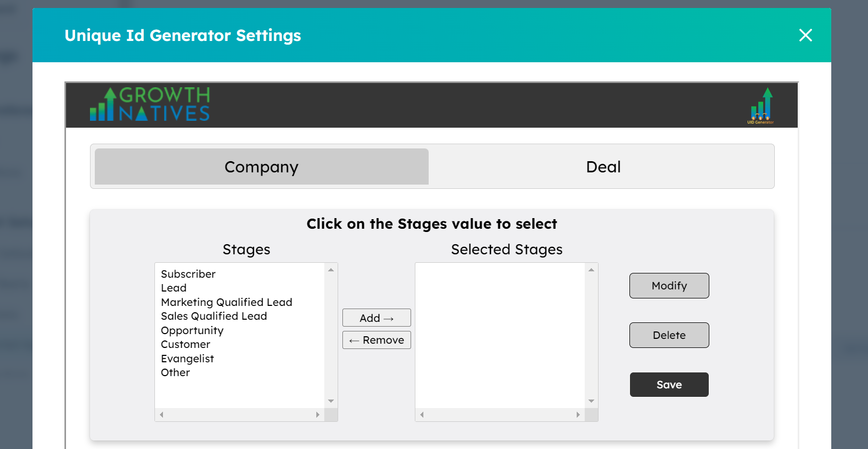The width and height of the screenshot is (868, 449).
Task: Click the UID Generator icon
Action: (761, 105)
